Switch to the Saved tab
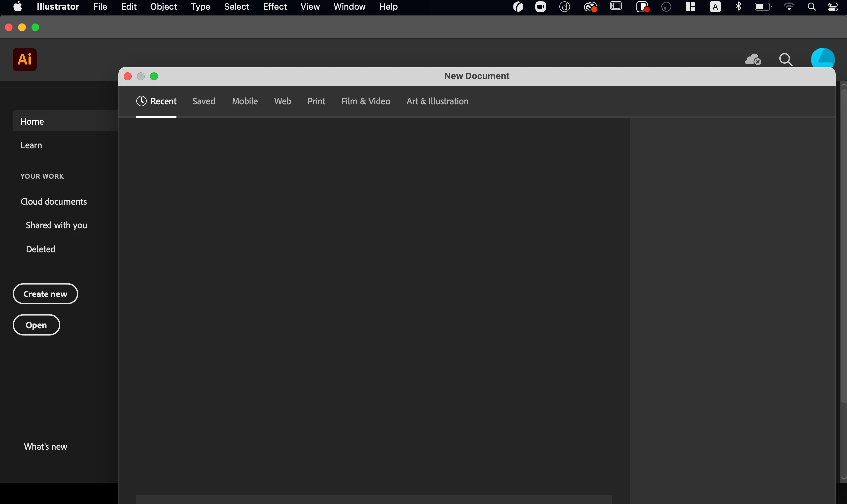 [204, 101]
